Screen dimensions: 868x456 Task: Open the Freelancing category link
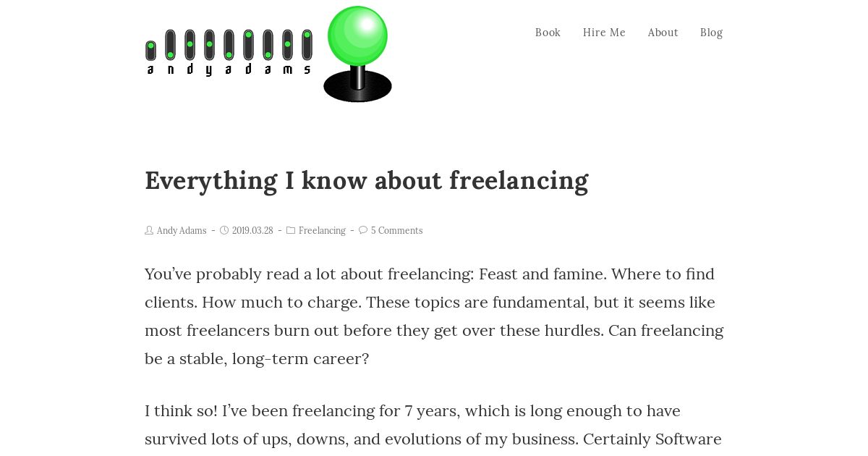(322, 231)
